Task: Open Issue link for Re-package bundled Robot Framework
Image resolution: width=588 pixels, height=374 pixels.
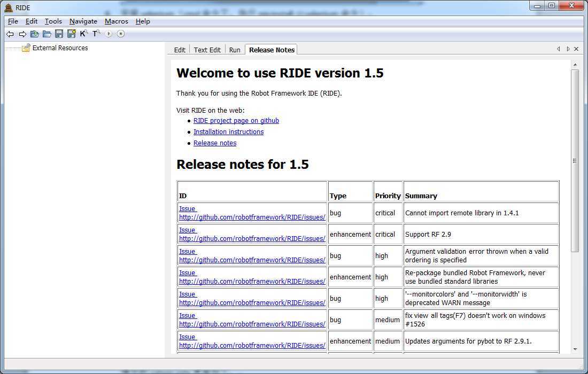Action: [x=252, y=277]
